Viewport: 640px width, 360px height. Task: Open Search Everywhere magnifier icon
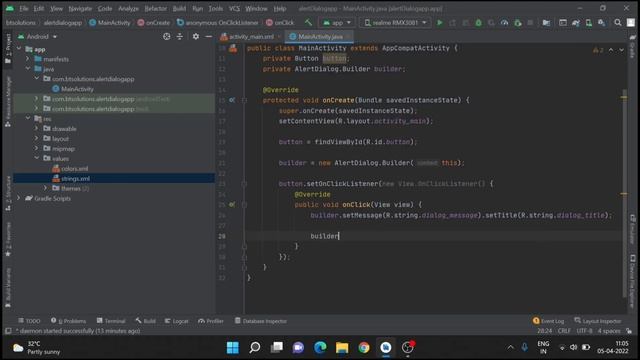(618, 23)
